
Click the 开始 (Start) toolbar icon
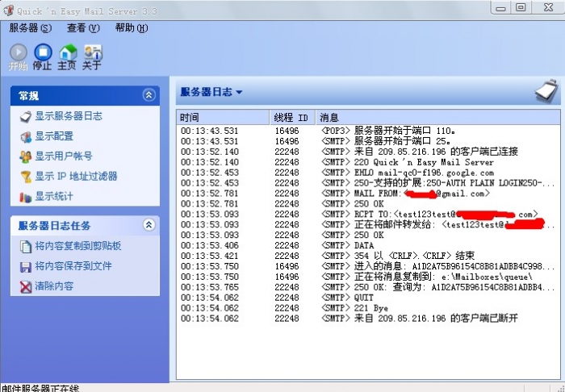tap(18, 52)
